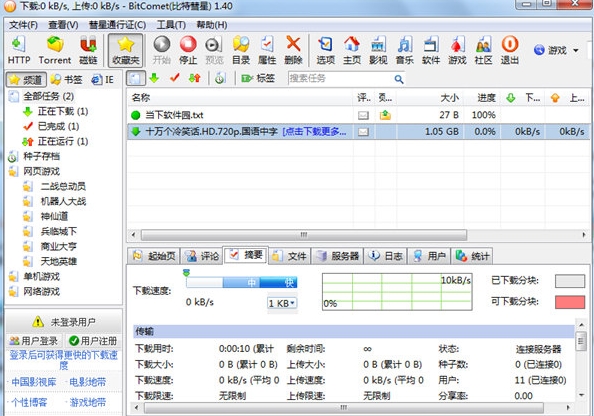Filter completed tasks red check icon
594x416 pixels.
pos(174,78)
